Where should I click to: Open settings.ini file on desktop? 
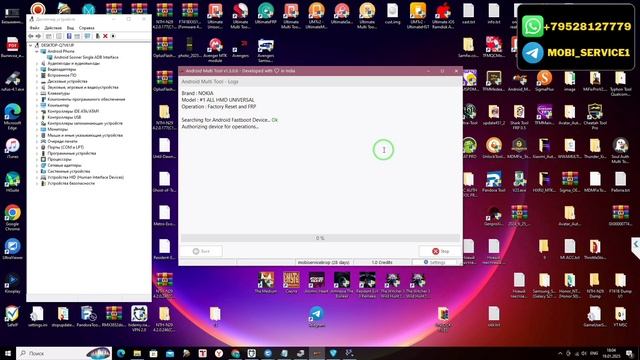38,317
